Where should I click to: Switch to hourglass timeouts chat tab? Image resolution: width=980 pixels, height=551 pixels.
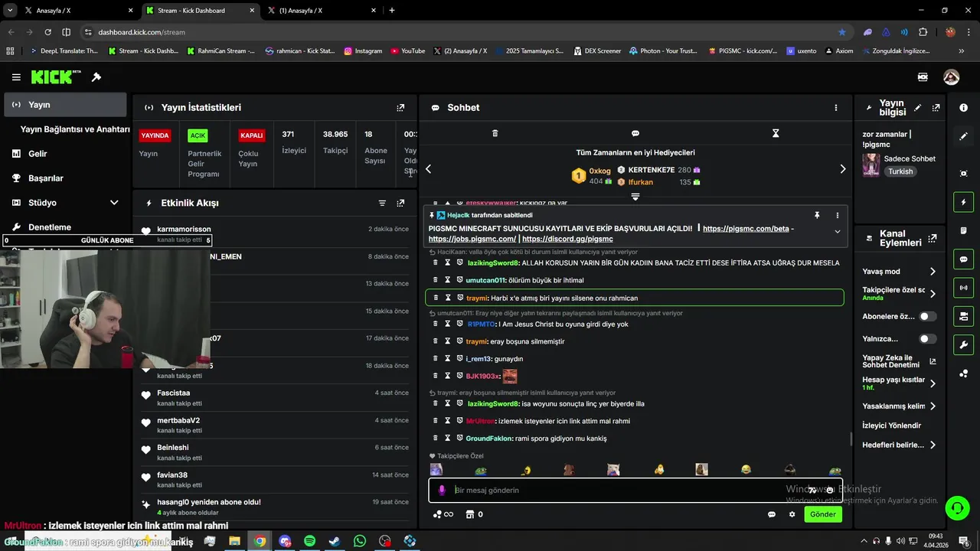(775, 133)
